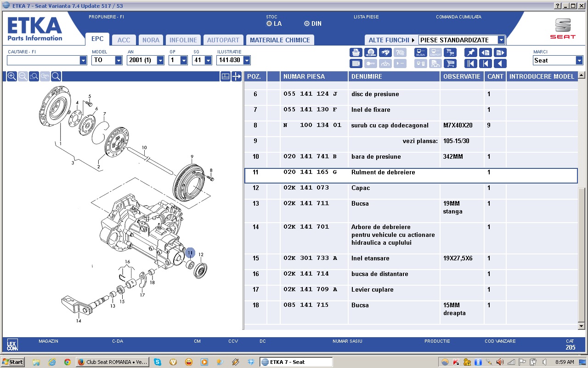Open the SG dropdown showing 41

point(208,60)
